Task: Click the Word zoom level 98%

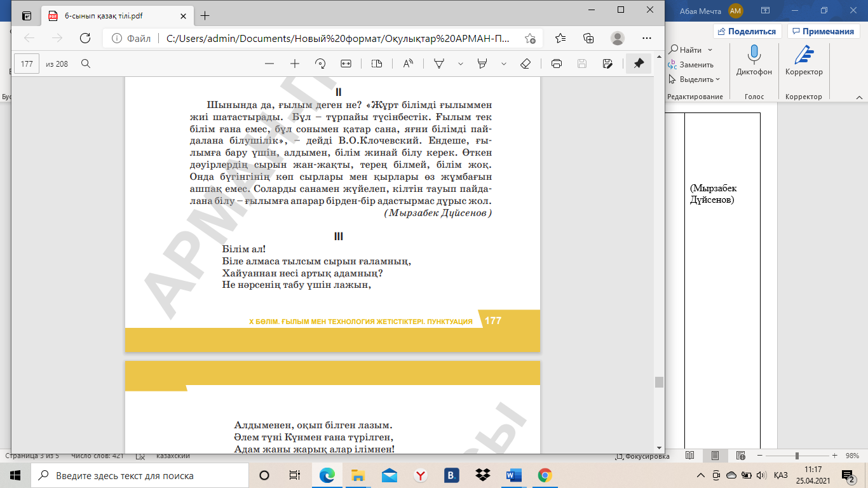Action: [x=853, y=456]
